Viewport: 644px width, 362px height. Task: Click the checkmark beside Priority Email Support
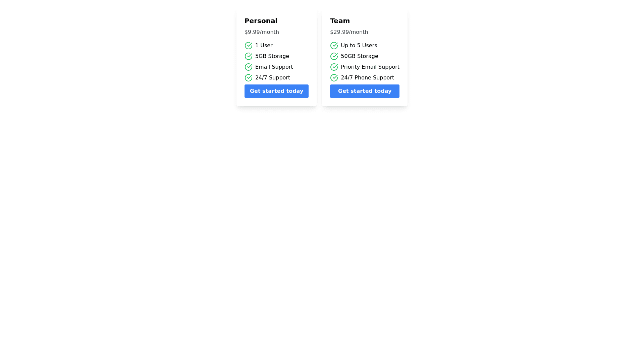coord(334,67)
